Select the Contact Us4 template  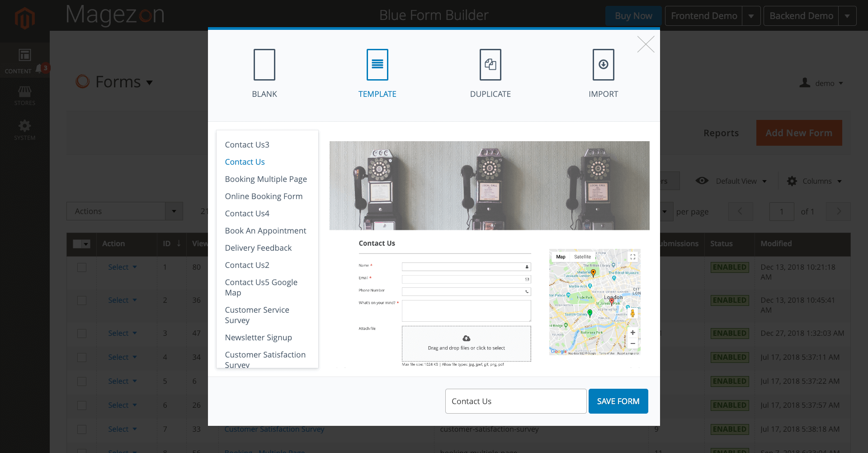pos(247,214)
